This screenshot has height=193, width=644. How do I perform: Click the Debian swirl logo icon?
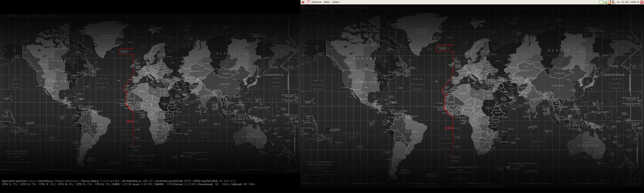pos(309,2)
